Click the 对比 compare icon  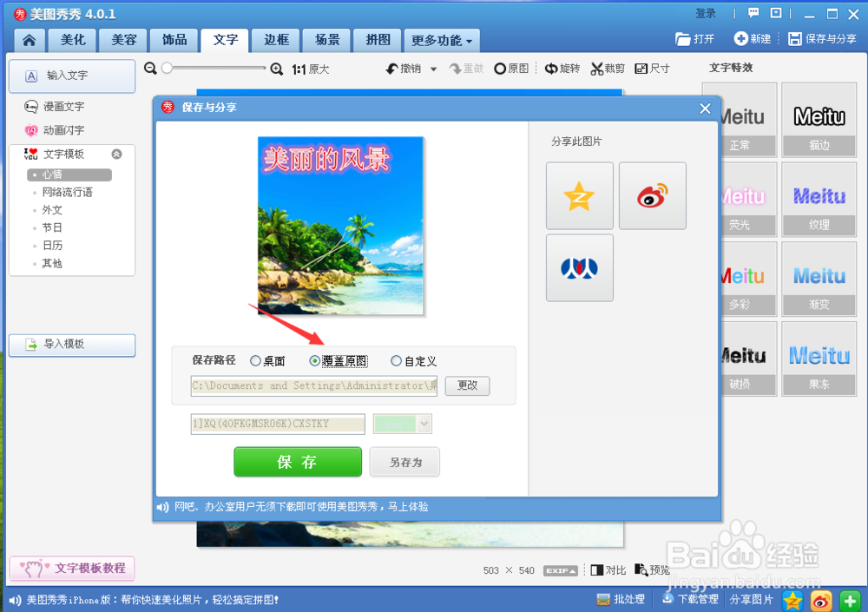click(x=597, y=570)
